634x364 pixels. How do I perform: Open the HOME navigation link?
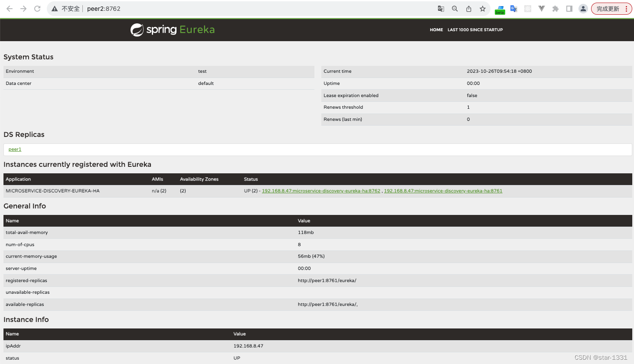click(436, 30)
